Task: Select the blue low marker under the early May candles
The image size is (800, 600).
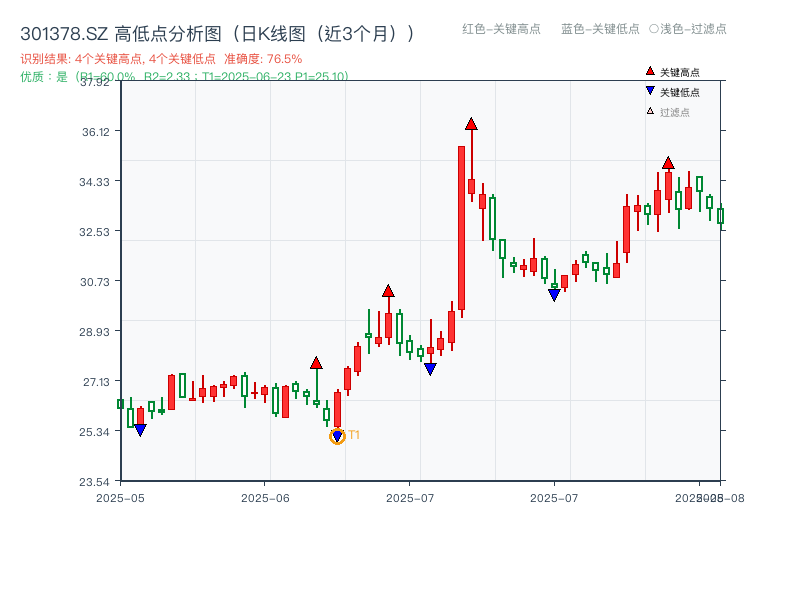Action: click(x=140, y=428)
